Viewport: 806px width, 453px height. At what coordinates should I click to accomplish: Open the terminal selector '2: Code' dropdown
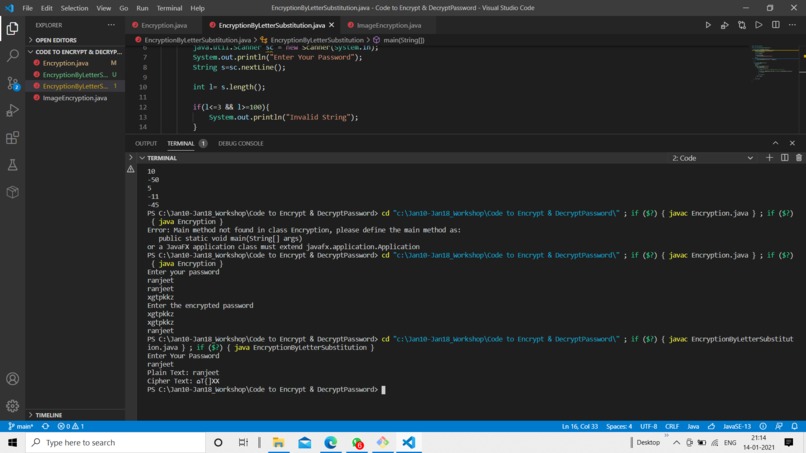712,158
